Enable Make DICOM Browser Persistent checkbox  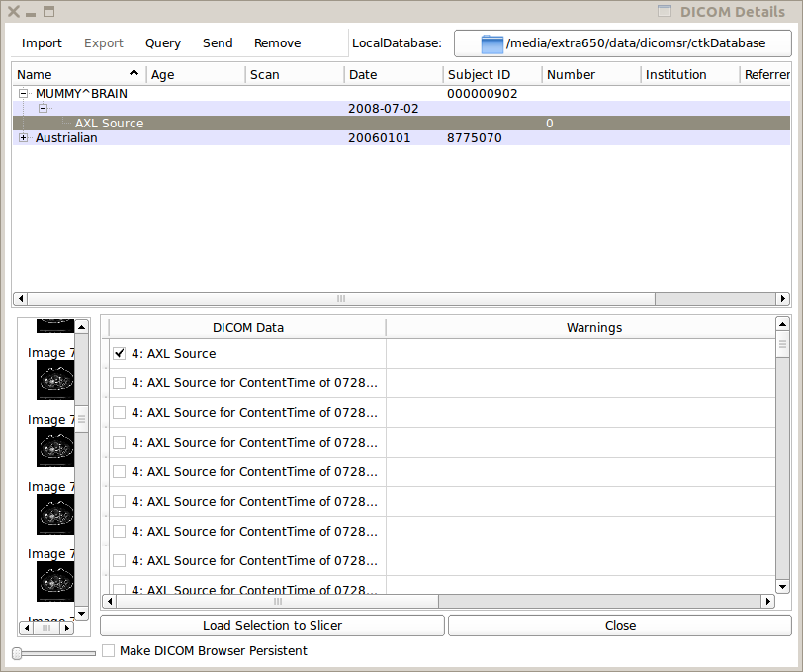tap(109, 651)
